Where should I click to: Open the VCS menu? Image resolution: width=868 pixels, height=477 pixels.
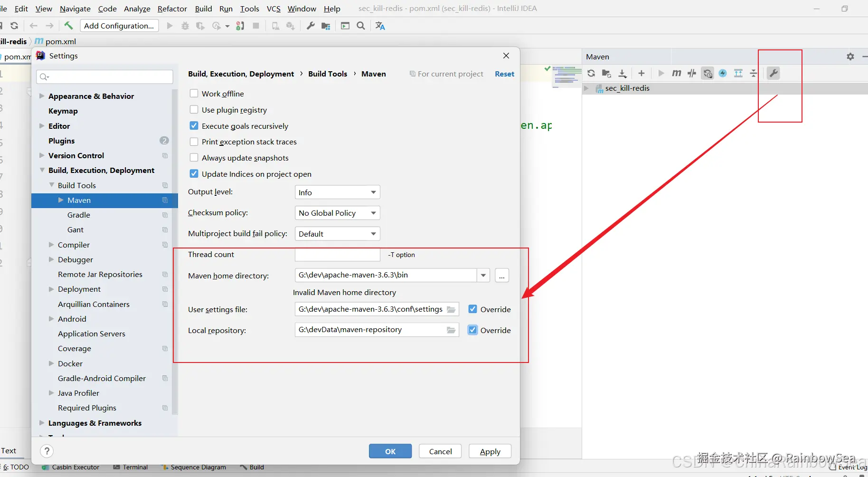274,9
